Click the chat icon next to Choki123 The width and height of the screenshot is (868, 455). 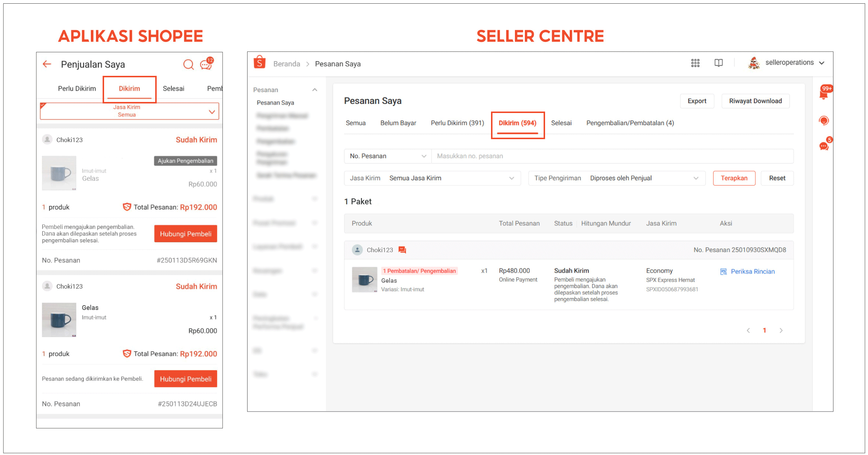[402, 250]
